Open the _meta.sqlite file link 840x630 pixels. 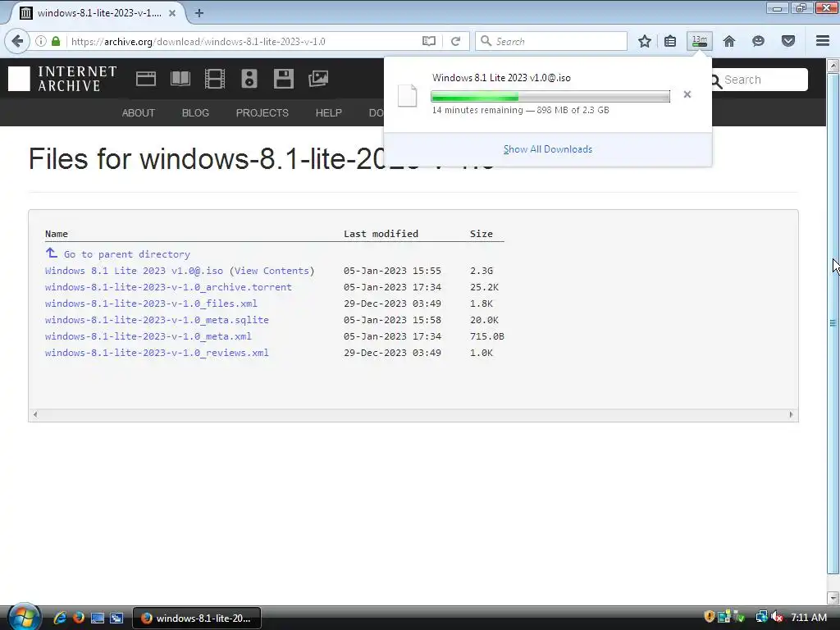(157, 320)
